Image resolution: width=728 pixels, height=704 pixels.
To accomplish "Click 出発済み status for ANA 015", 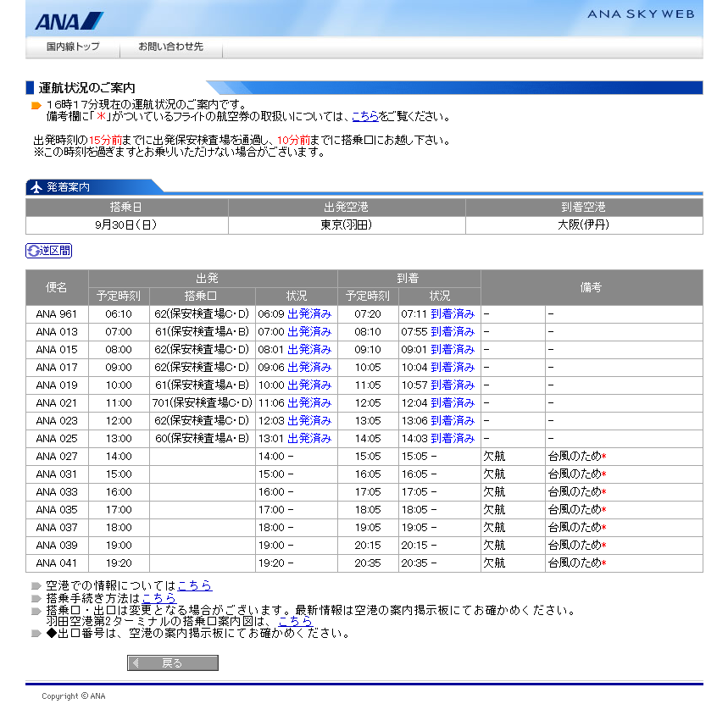I will pos(309,349).
